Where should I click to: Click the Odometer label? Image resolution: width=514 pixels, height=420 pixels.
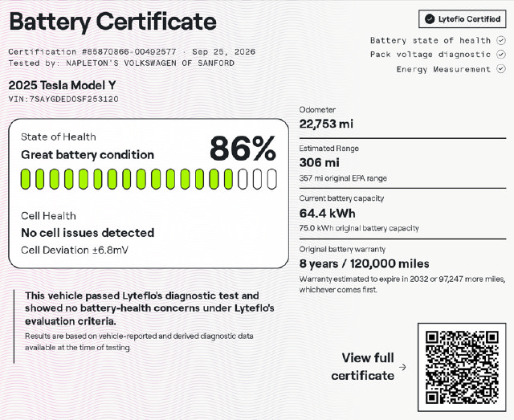pyautogui.click(x=317, y=109)
